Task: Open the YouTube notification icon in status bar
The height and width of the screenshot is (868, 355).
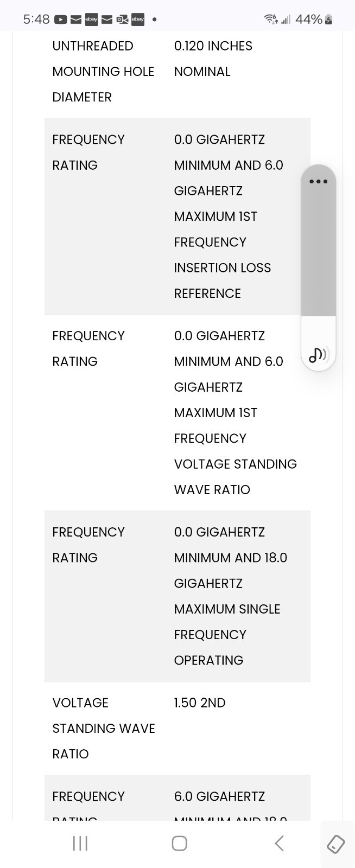Action: [x=61, y=20]
